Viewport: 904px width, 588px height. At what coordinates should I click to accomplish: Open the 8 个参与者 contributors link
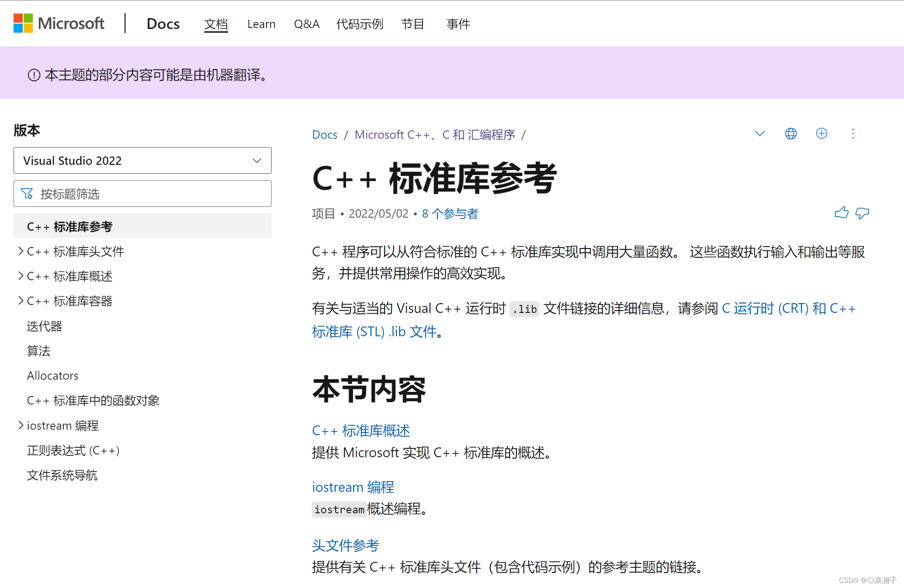click(450, 214)
